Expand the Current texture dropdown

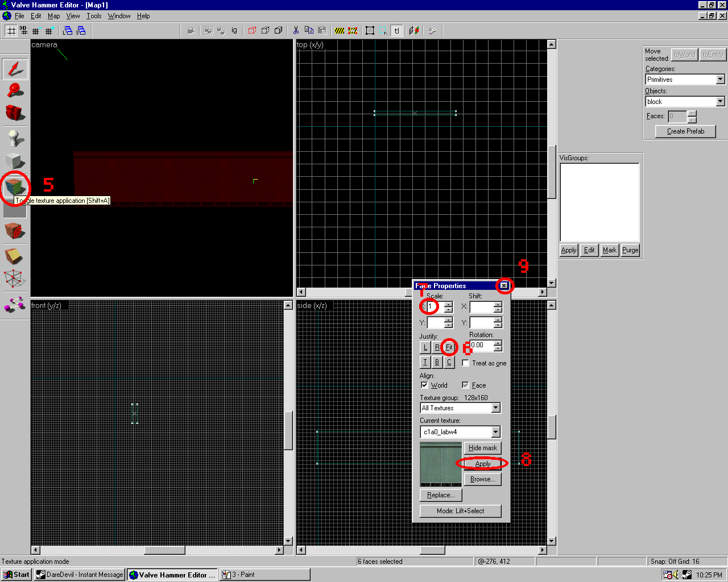point(495,432)
